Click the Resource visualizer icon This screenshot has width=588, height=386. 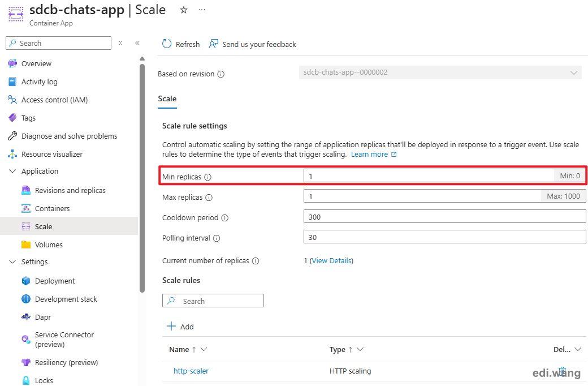(12, 154)
